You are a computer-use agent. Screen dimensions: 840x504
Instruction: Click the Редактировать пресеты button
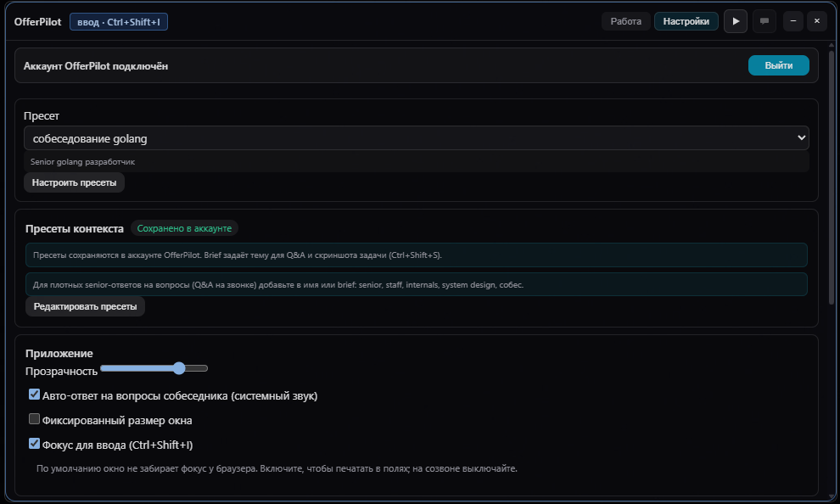(x=85, y=306)
